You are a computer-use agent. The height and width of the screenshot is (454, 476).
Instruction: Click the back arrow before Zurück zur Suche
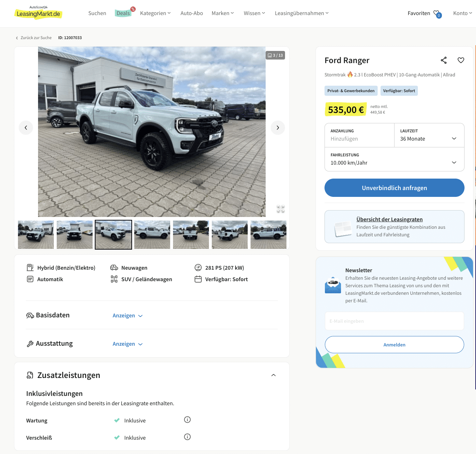17,38
